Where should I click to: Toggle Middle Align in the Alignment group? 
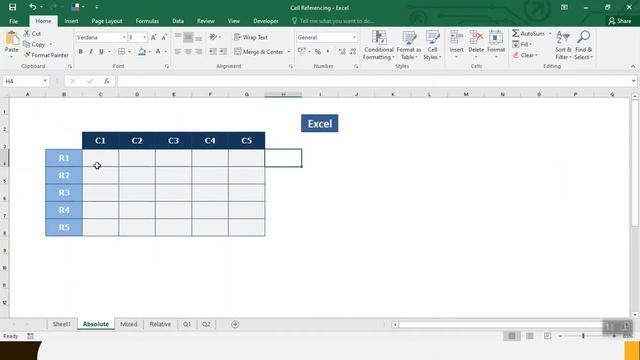pyautogui.click(x=188, y=38)
